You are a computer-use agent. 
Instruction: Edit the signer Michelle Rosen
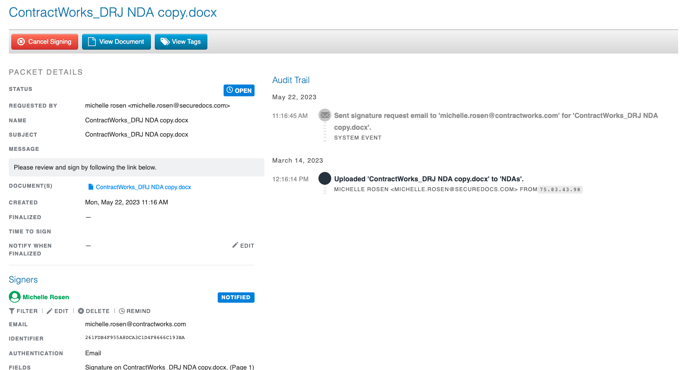click(x=57, y=311)
